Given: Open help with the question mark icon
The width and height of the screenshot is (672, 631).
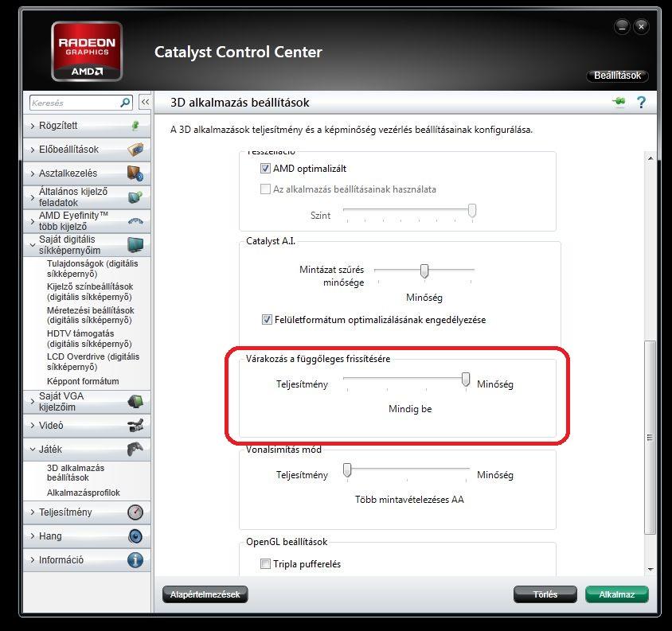Looking at the screenshot, I should click(641, 102).
